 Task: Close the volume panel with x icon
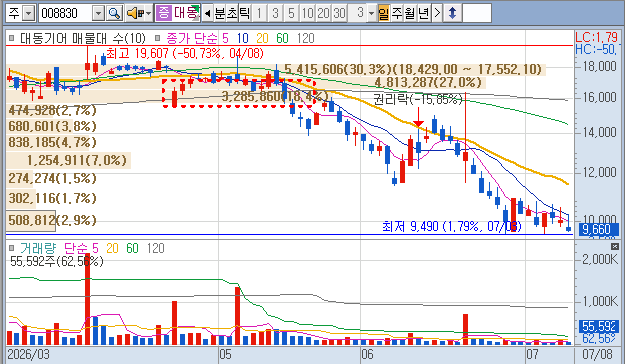pyautogui.click(x=615, y=247)
